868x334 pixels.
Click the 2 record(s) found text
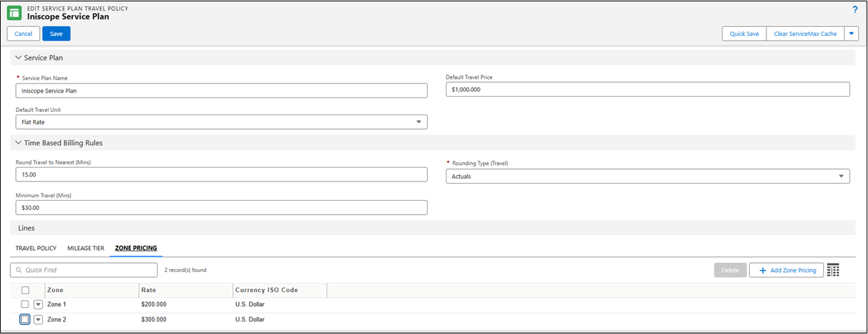pos(185,270)
